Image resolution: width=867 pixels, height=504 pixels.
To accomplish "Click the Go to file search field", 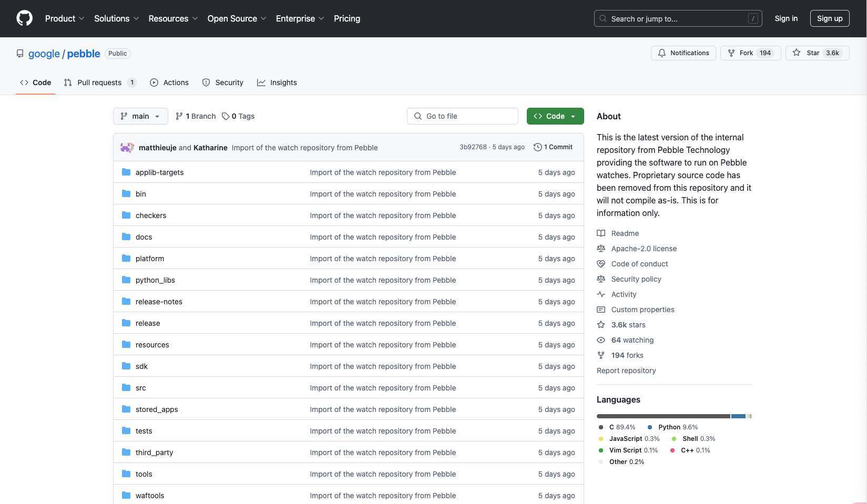I will 463,116.
